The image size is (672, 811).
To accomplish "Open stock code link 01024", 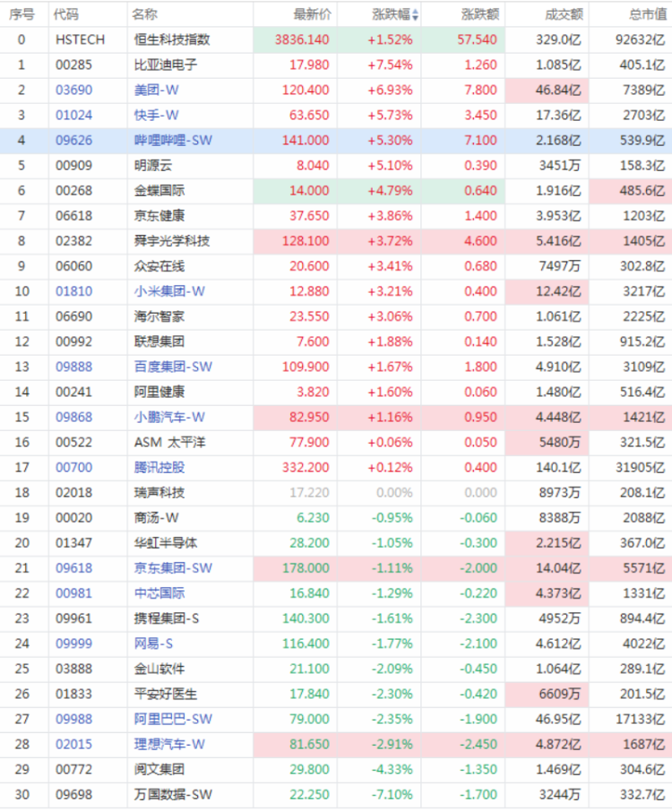I will pos(74,116).
